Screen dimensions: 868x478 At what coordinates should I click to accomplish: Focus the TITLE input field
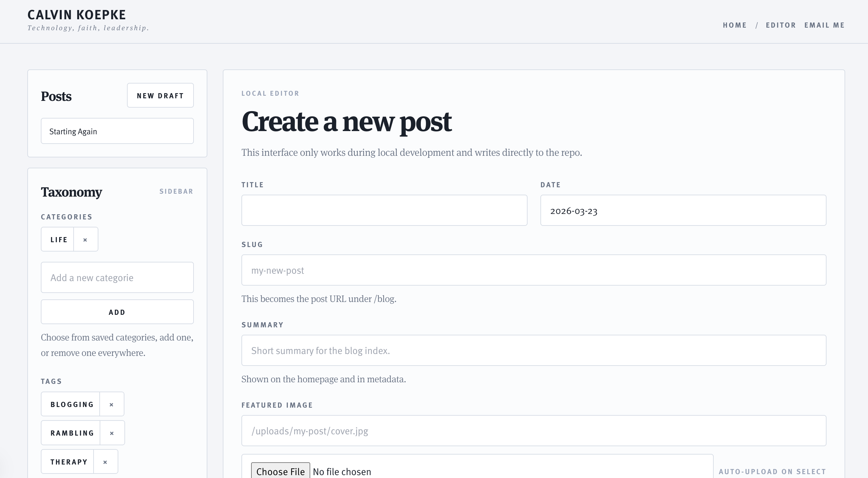coord(384,210)
